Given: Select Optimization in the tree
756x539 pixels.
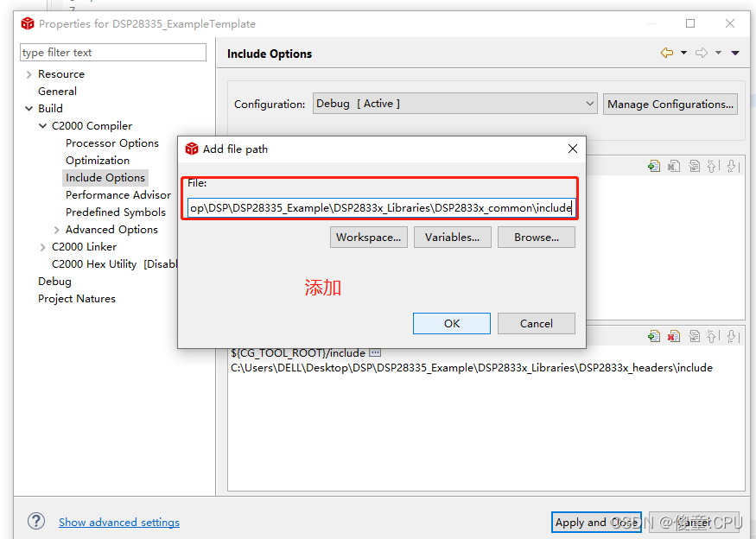Looking at the screenshot, I should [98, 161].
